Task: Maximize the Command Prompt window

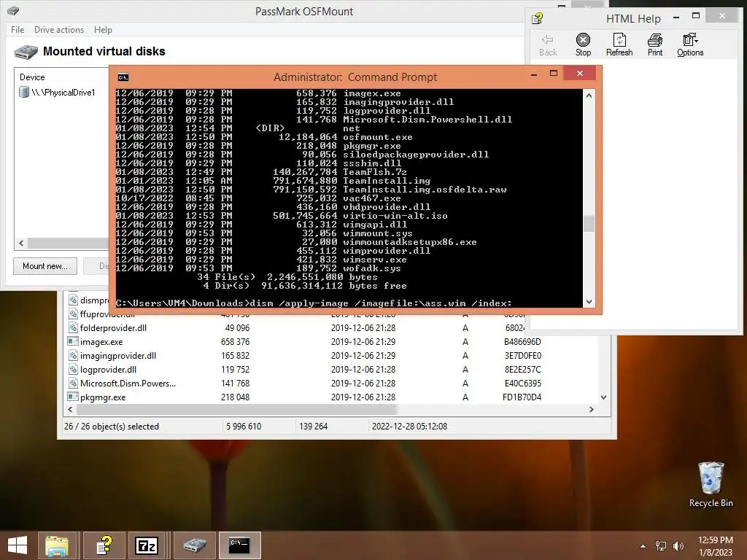Action: [554, 74]
